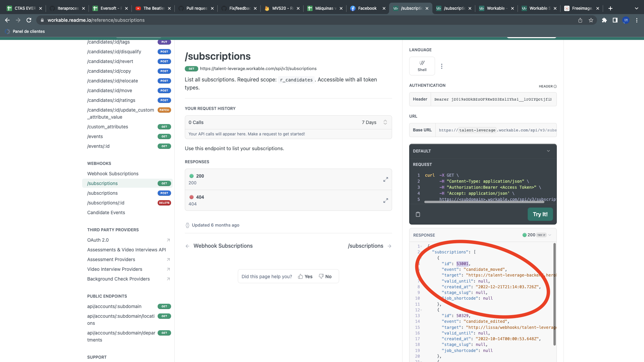Click the response panel vertical scrollbar

tap(554, 294)
